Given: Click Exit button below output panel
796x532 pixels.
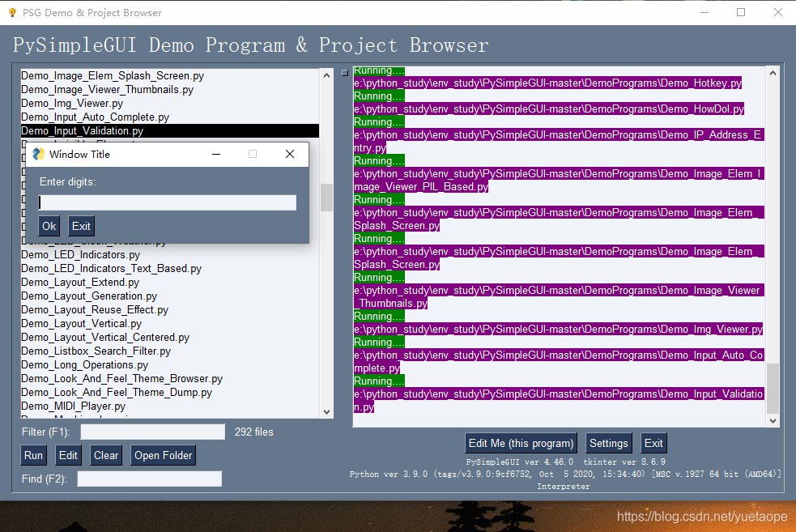Looking at the screenshot, I should pos(653,443).
